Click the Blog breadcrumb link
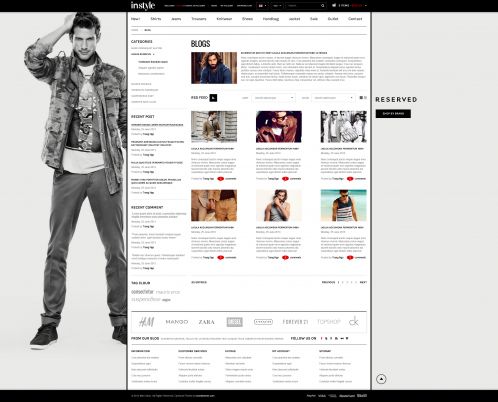498x402 pixels. 147,30
